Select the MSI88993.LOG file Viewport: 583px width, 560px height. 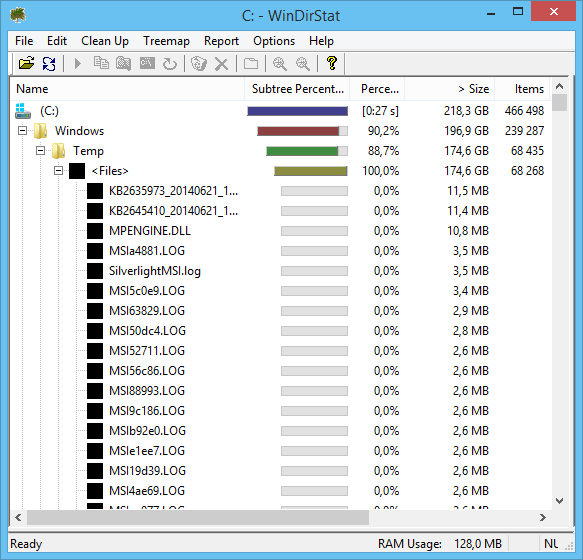point(147,391)
